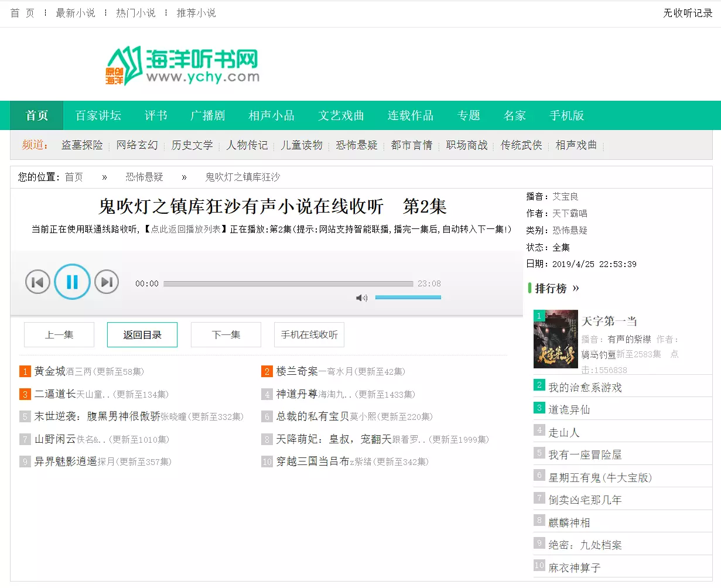Choose 盗墓探险 channel link
The width and height of the screenshot is (721, 588).
pyautogui.click(x=82, y=145)
